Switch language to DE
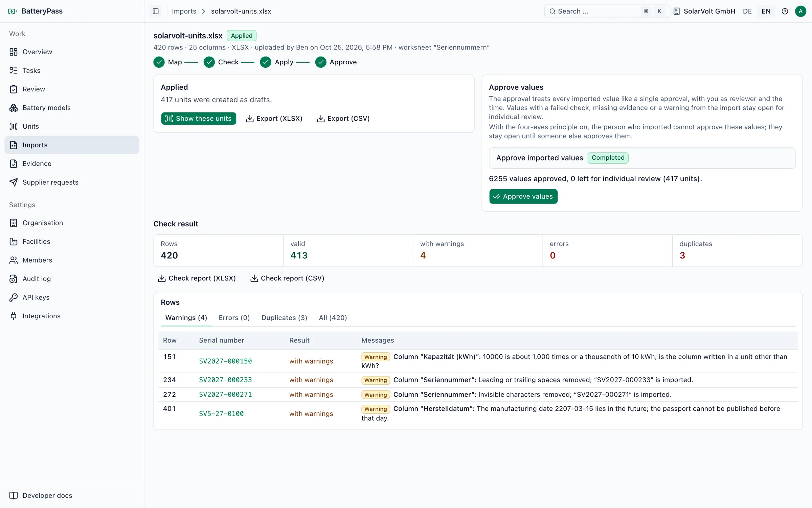This screenshot has width=812, height=508. click(x=747, y=11)
